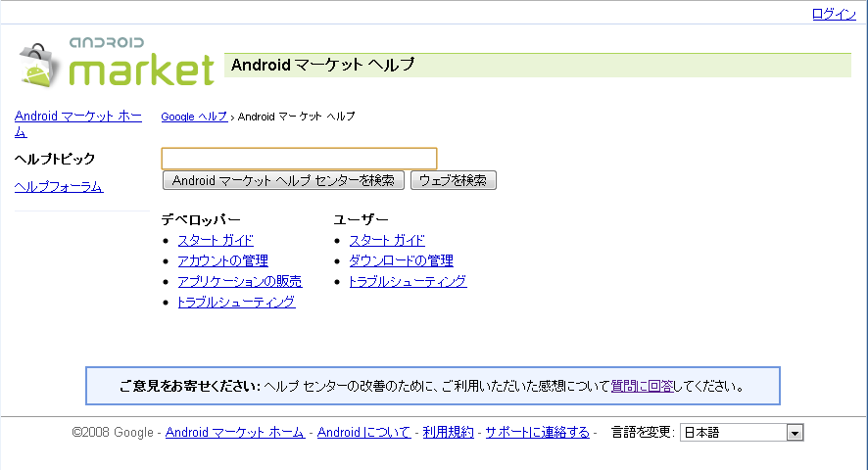This screenshot has width=868, height=470.
Task: Select the デベロッパー section heading
Action: pyautogui.click(x=201, y=219)
